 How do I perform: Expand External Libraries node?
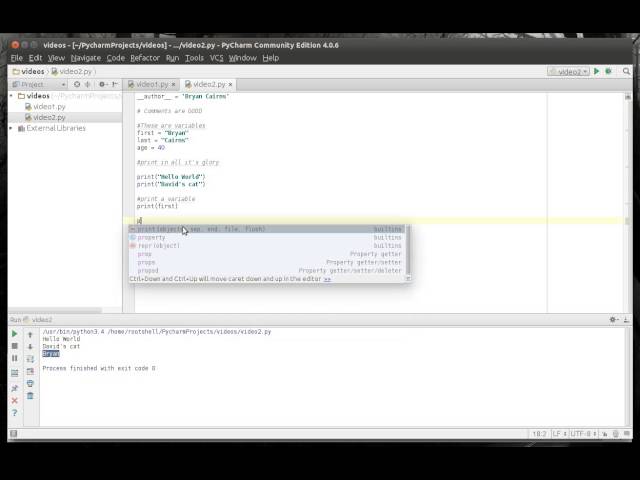(x=11, y=128)
